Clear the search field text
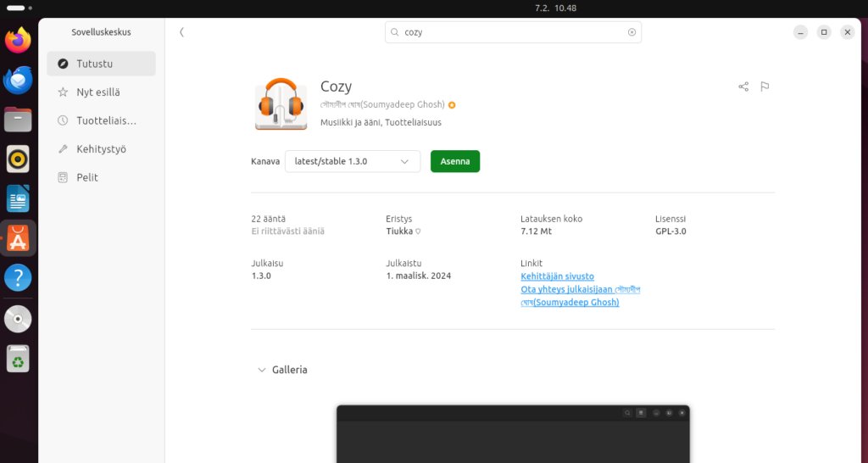The width and height of the screenshot is (868, 463). [x=632, y=32]
